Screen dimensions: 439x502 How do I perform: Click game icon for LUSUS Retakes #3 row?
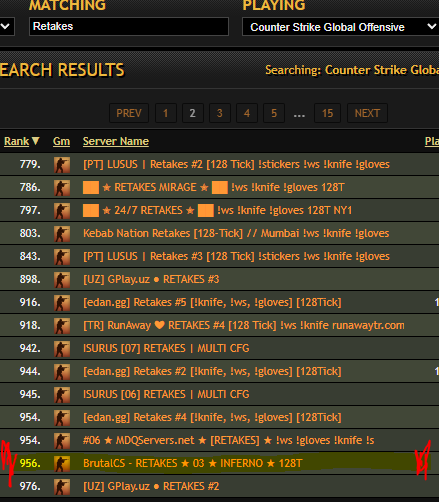click(x=62, y=257)
